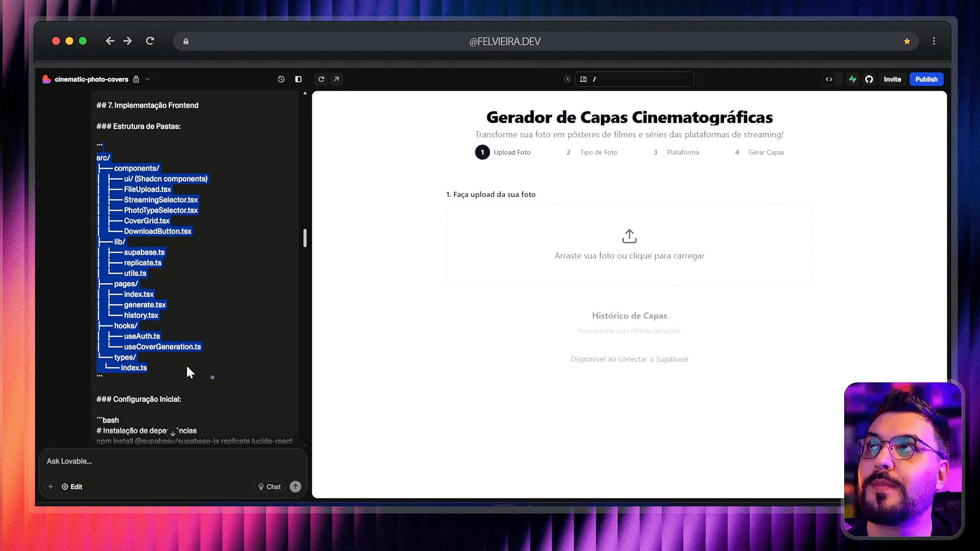Click 'pages/' in the folder tree

pyautogui.click(x=126, y=284)
